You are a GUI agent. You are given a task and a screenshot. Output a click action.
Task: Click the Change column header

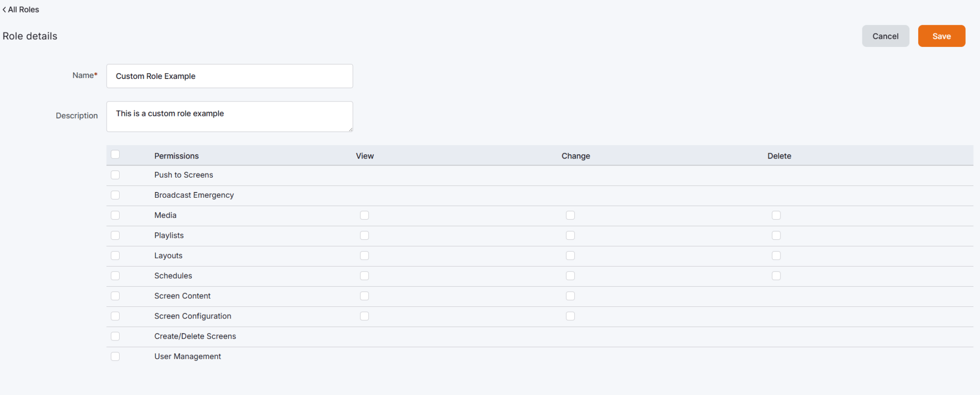576,156
